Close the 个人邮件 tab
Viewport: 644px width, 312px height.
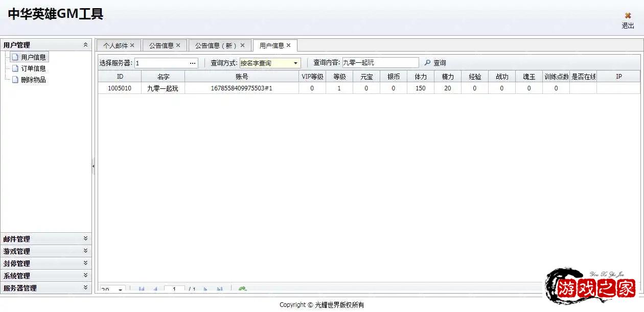(132, 45)
